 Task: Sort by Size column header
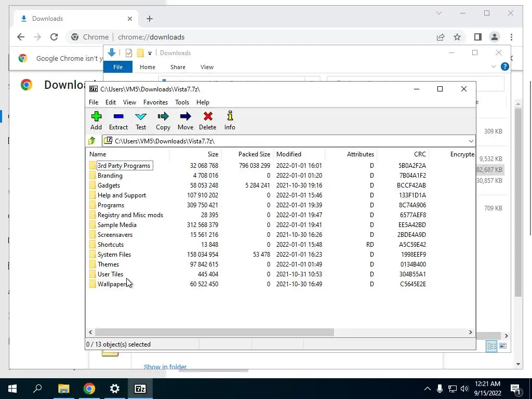point(195,154)
